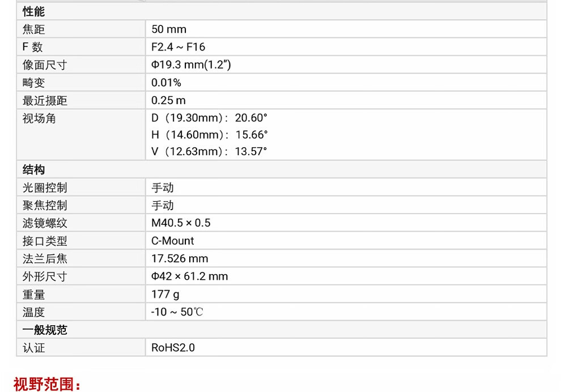
Task: Click the H (14.60mm) 15.66° line
Action: click(x=209, y=134)
